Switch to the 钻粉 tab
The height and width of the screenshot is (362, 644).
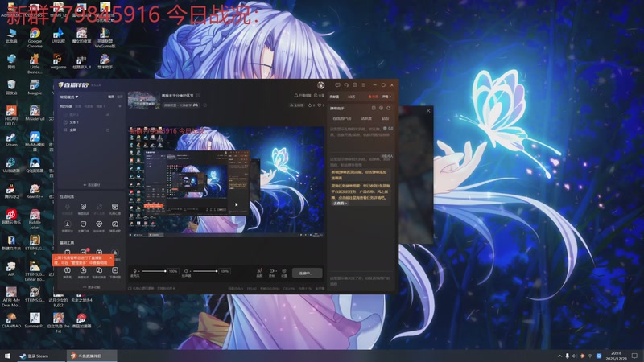386,118
